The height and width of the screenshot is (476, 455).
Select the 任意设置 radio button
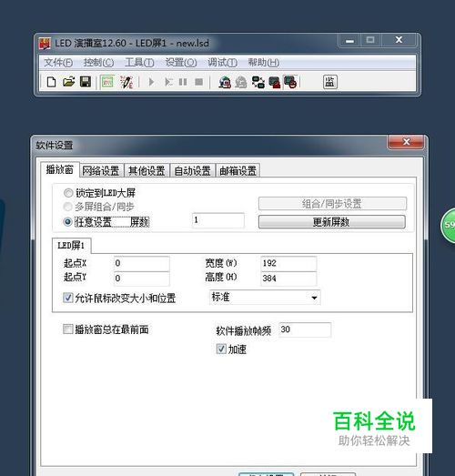coord(68,222)
